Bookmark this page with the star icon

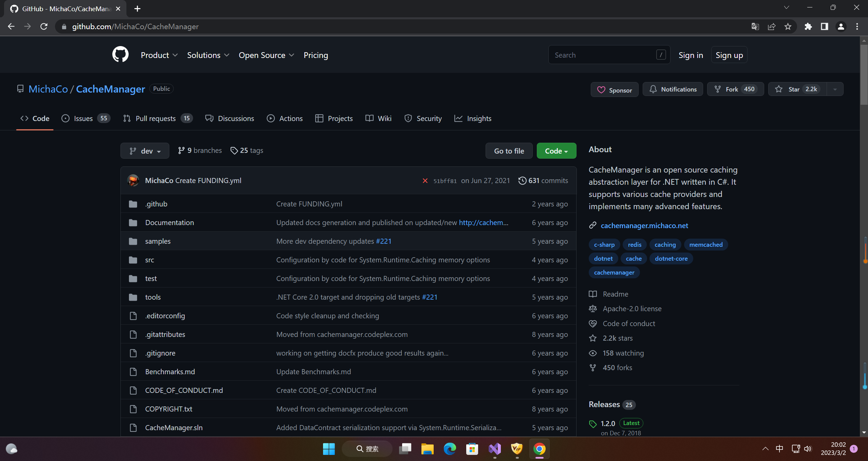(788, 26)
